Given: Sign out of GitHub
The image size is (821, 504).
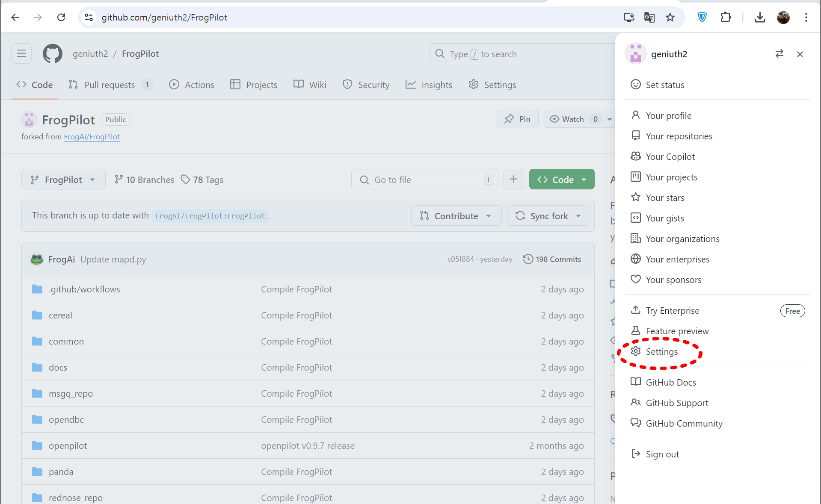Looking at the screenshot, I should point(717,454).
